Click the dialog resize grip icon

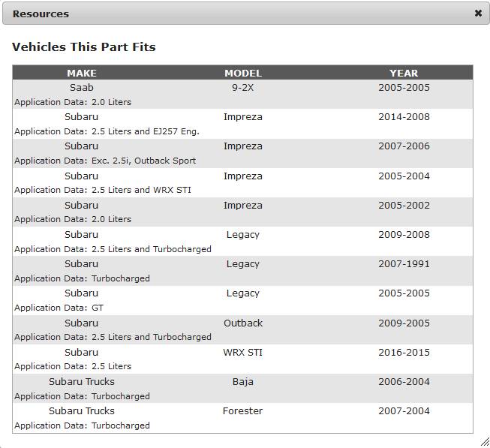485,442
